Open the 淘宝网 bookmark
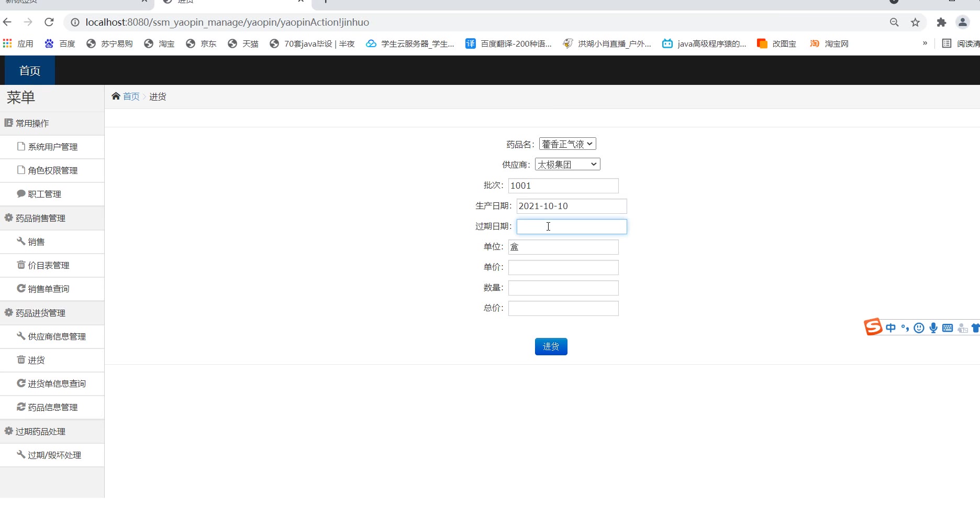This screenshot has width=980, height=524. click(829, 43)
